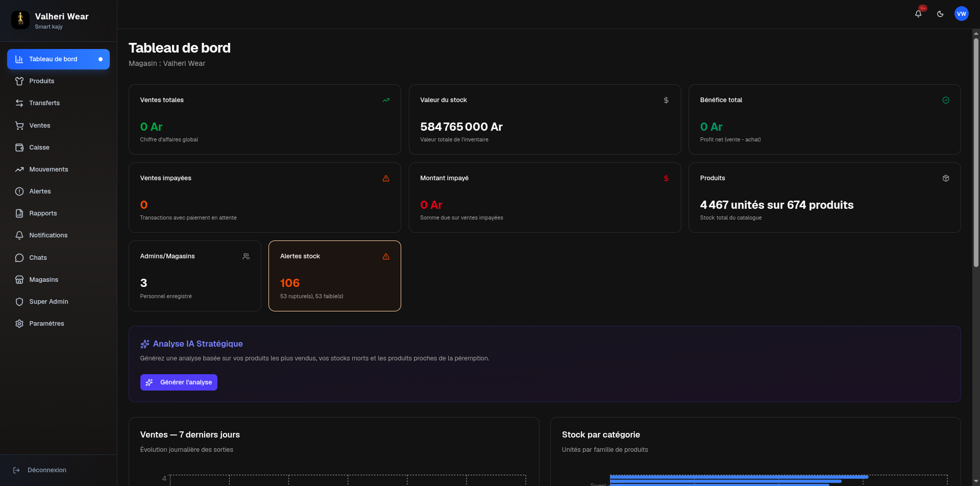Viewport: 980px width, 486px height.
Task: Click the red dollar icon on Montant impayé
Action: [666, 178]
